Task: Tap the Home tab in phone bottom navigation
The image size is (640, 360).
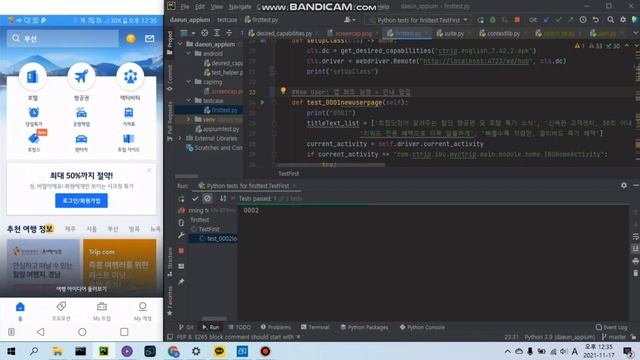Action: 20,311
